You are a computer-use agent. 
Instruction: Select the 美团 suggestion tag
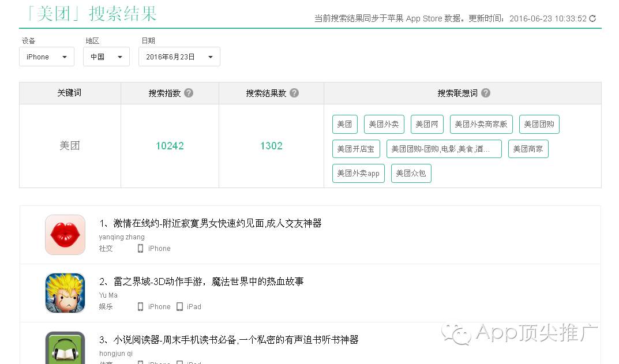pos(344,125)
